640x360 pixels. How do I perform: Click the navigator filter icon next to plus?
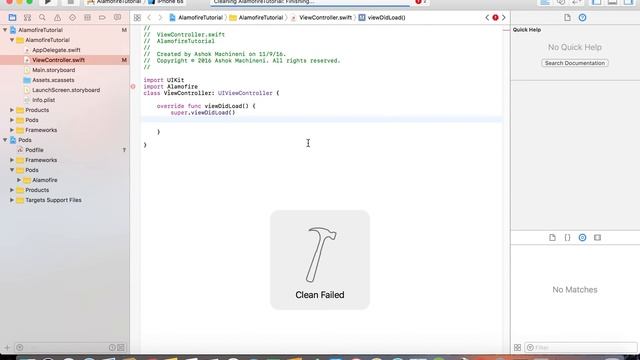click(x=19, y=348)
